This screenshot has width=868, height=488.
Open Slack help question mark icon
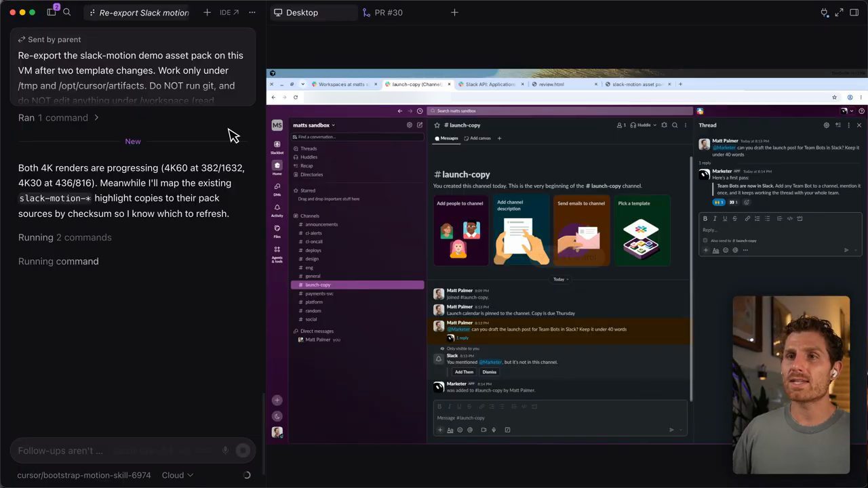tap(862, 111)
